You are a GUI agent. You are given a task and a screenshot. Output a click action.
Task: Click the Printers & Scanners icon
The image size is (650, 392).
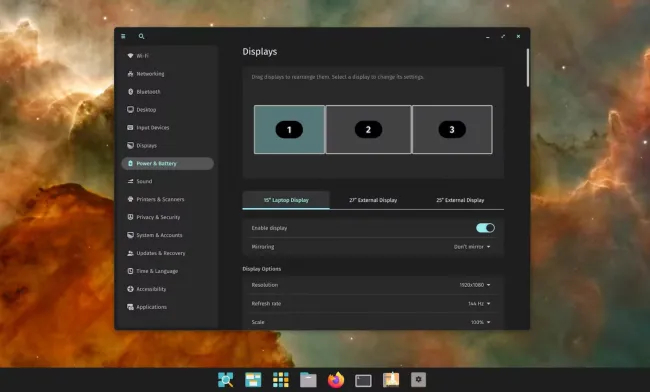point(130,199)
